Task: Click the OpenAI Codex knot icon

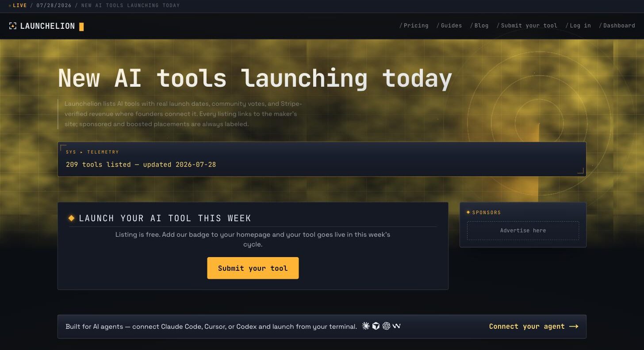Action: pyautogui.click(x=386, y=326)
